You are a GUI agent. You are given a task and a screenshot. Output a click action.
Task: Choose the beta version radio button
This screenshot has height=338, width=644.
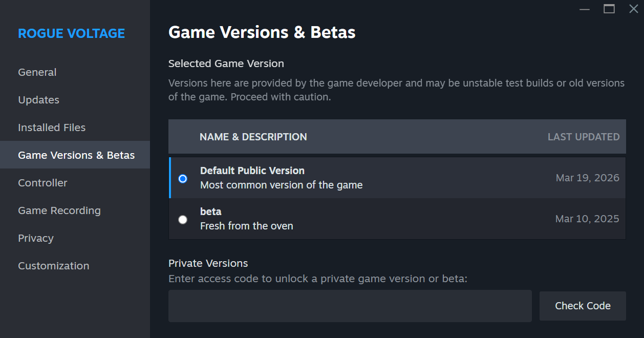pyautogui.click(x=183, y=220)
